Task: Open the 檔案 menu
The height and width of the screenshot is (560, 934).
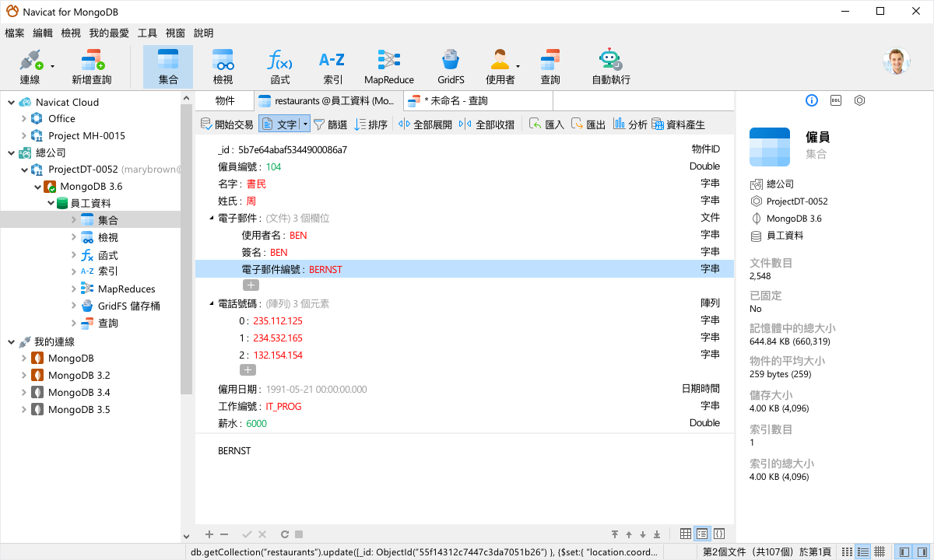Action: coord(15,33)
